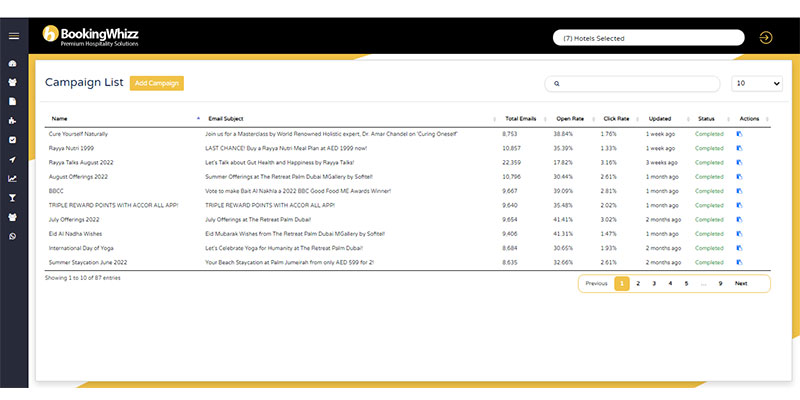Open the WhatsApp icon in sidebar
The height and width of the screenshot is (400, 800).
point(13,236)
